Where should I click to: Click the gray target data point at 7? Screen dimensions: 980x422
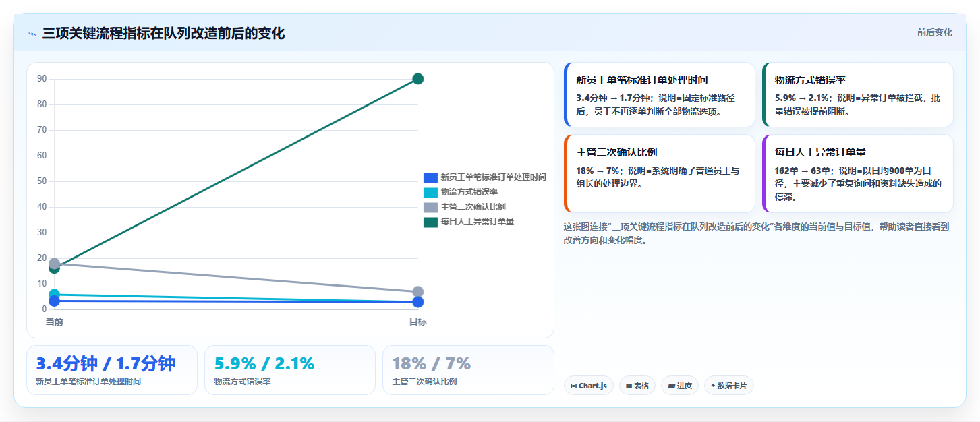(417, 292)
